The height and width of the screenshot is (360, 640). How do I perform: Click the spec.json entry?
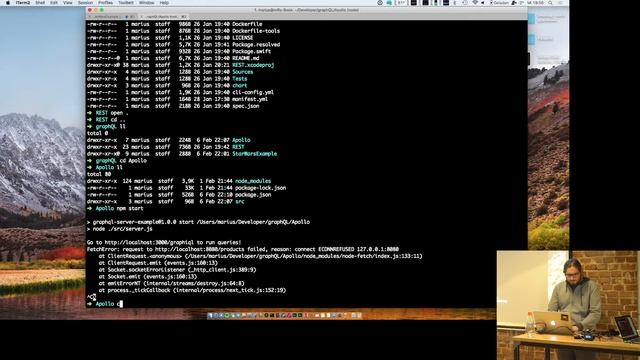[x=245, y=106]
